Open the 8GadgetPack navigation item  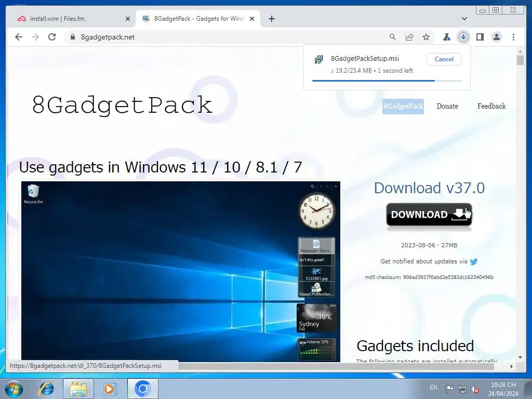pos(403,106)
